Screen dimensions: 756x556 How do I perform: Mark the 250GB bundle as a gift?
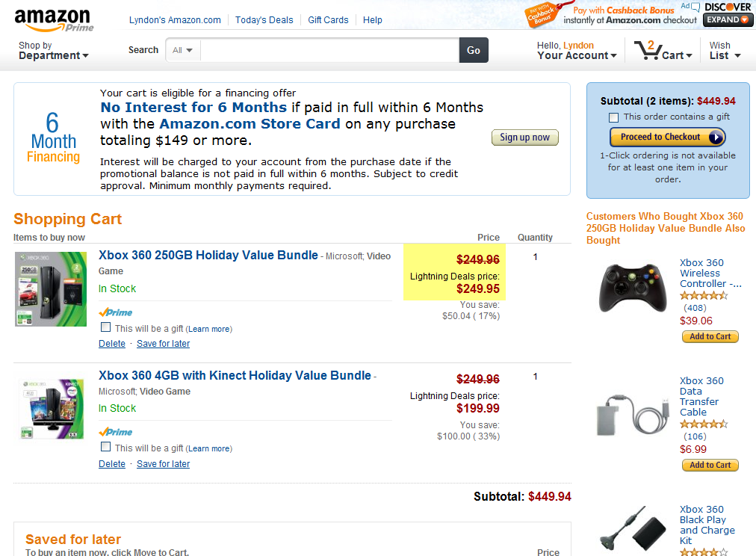pyautogui.click(x=106, y=327)
